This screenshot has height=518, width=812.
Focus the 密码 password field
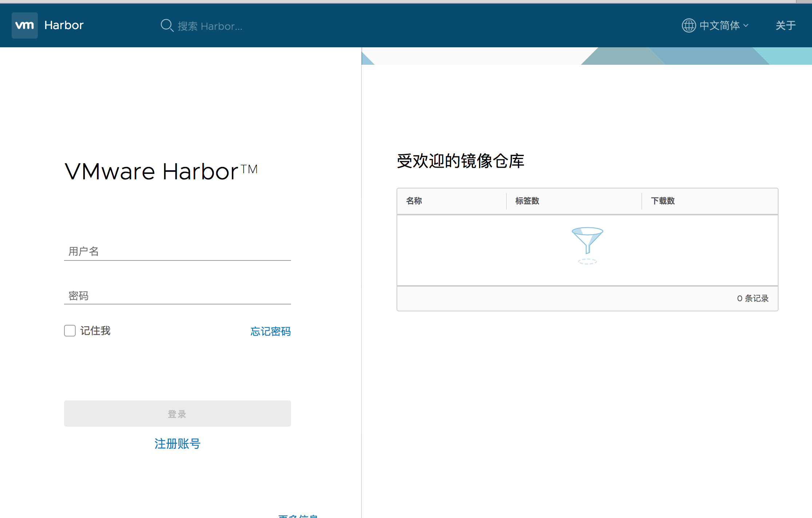pos(178,296)
